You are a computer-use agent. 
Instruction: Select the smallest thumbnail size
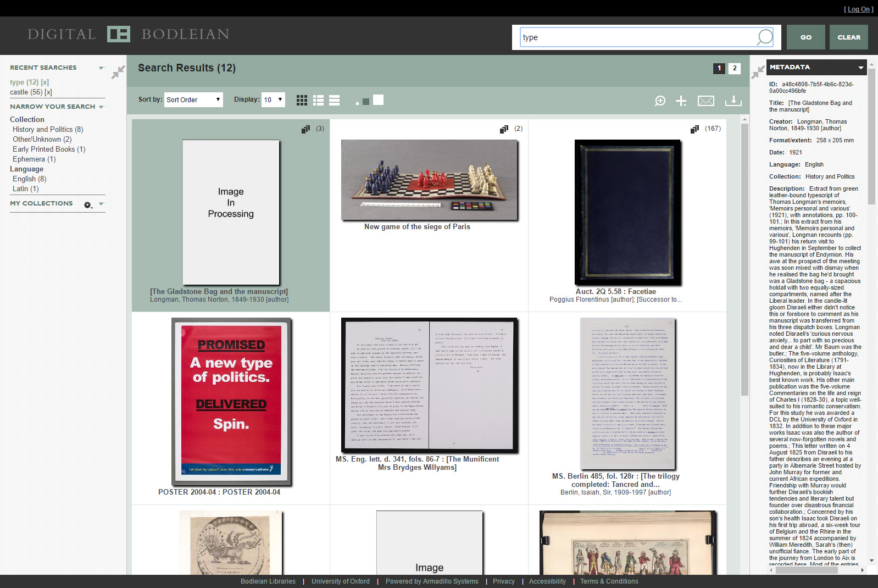pos(358,103)
